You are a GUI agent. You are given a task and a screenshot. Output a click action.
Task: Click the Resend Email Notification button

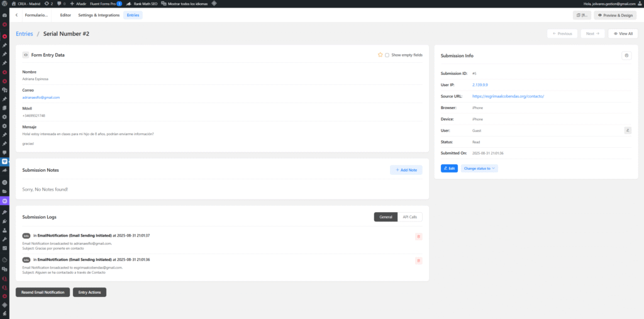(43, 292)
